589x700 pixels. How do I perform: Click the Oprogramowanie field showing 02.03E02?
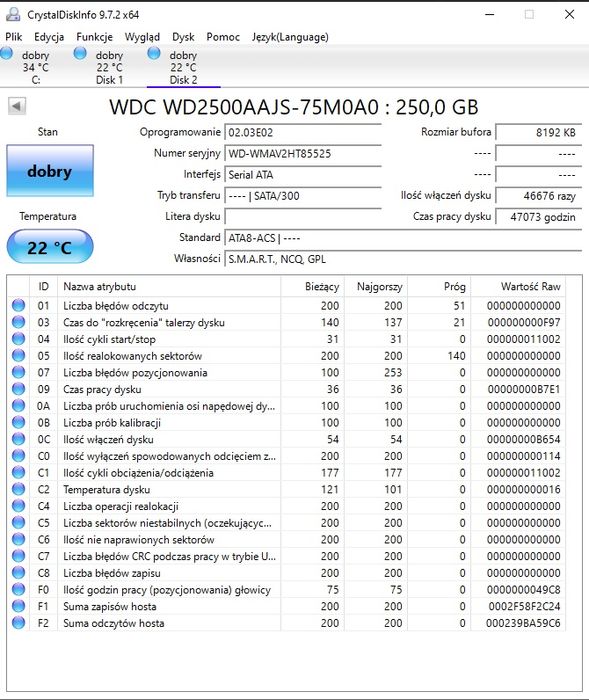tap(303, 133)
